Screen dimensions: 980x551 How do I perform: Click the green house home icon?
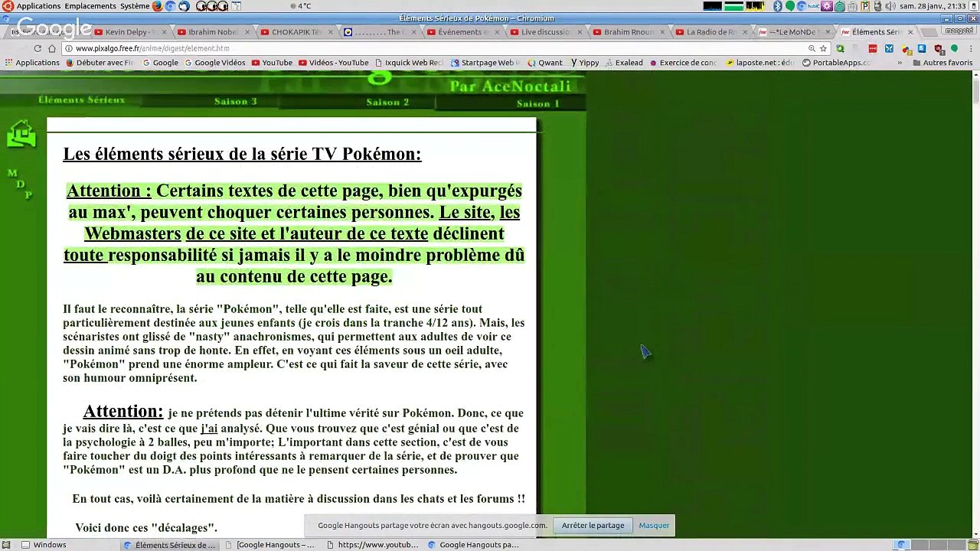(x=21, y=134)
